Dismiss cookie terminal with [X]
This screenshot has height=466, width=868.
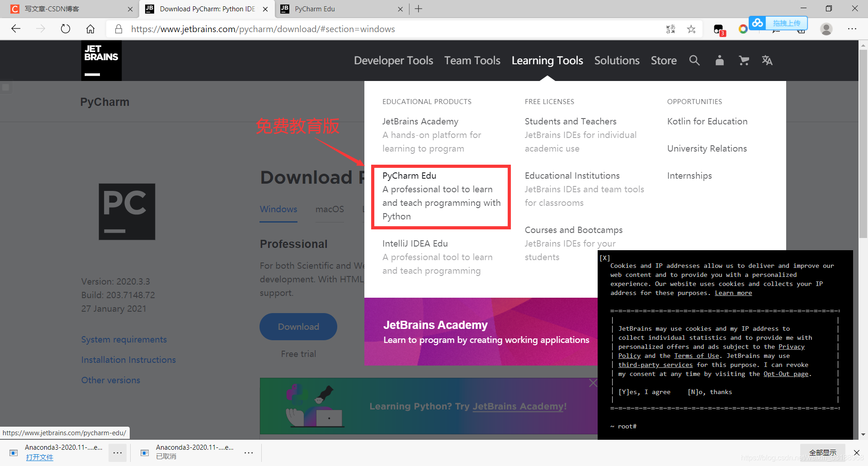[605, 258]
